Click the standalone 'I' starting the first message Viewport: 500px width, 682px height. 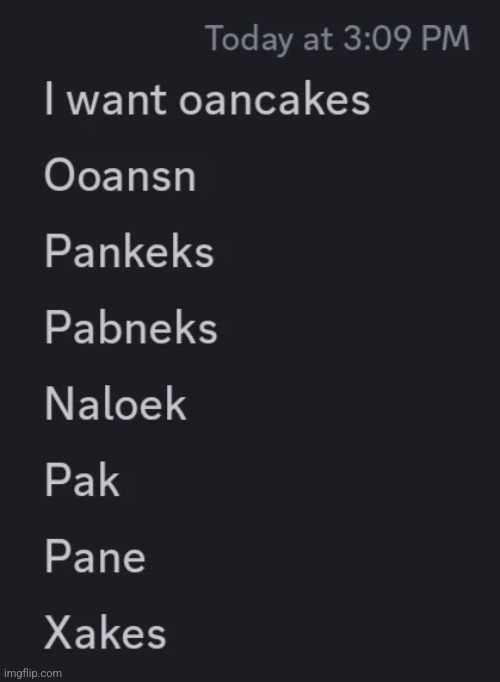pos(49,100)
